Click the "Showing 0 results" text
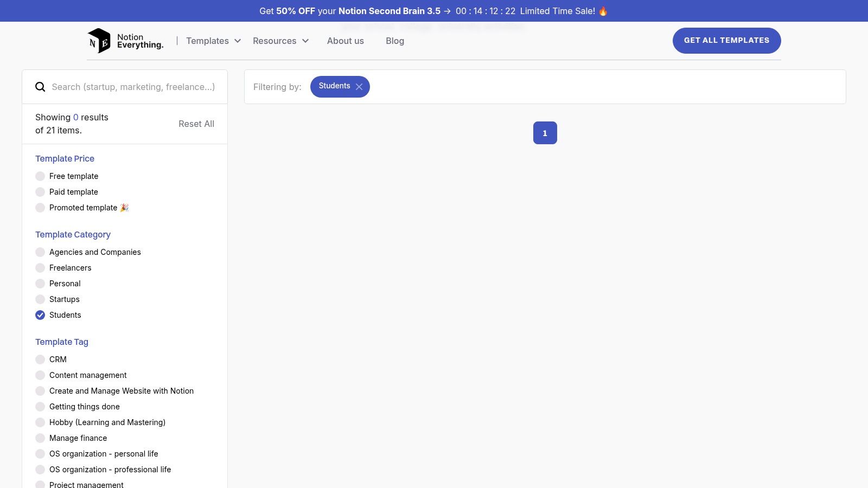Image resolution: width=868 pixels, height=488 pixels. pyautogui.click(x=72, y=117)
